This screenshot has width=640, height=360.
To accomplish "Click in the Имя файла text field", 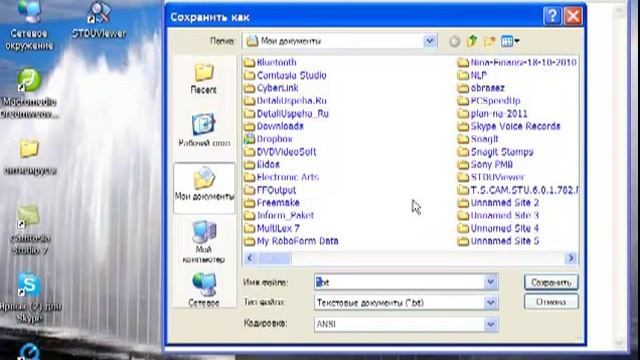I will coord(400,282).
